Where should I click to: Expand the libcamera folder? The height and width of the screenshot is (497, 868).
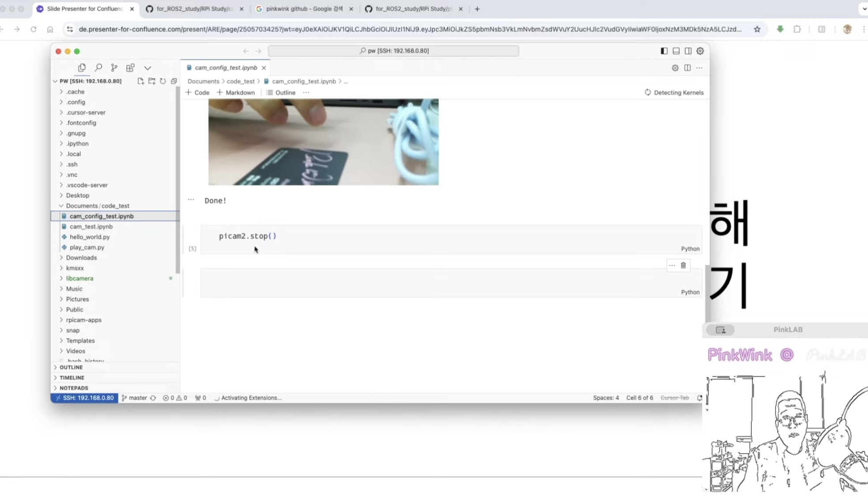(79, 278)
